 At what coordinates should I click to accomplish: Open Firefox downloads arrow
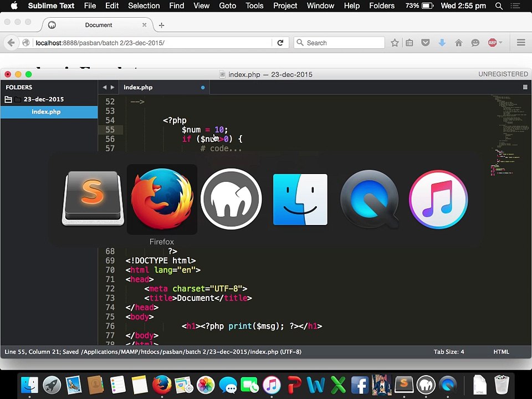tap(442, 43)
